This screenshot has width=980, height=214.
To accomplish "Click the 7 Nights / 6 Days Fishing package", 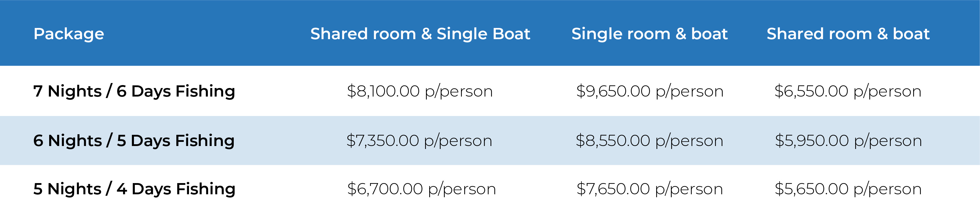I will point(134,91).
